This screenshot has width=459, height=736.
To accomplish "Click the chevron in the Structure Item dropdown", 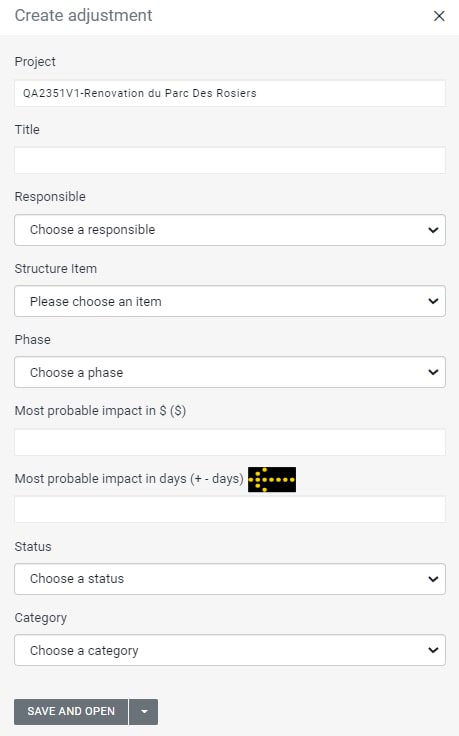I will click(433, 301).
